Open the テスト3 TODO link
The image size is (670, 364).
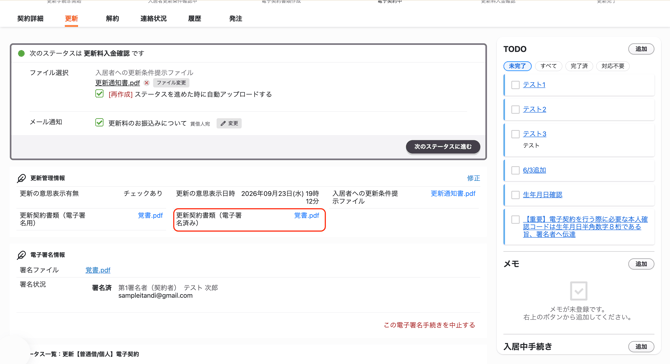pyautogui.click(x=535, y=134)
